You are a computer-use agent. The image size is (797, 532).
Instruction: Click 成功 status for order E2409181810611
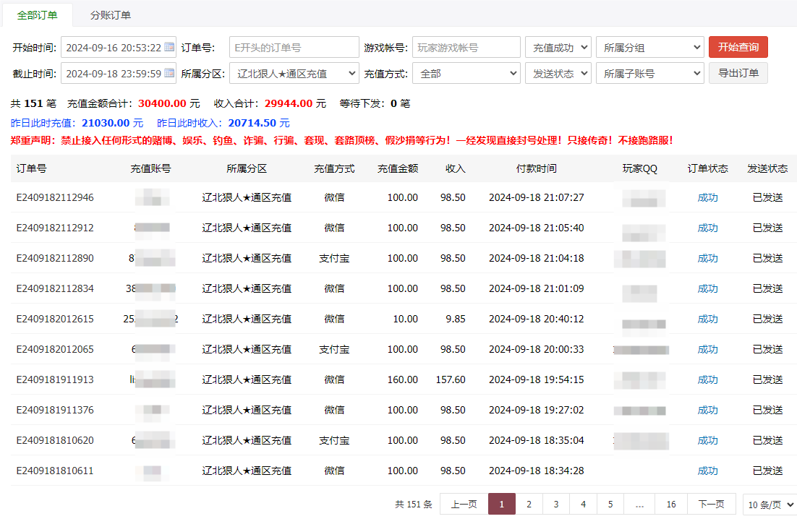click(707, 471)
